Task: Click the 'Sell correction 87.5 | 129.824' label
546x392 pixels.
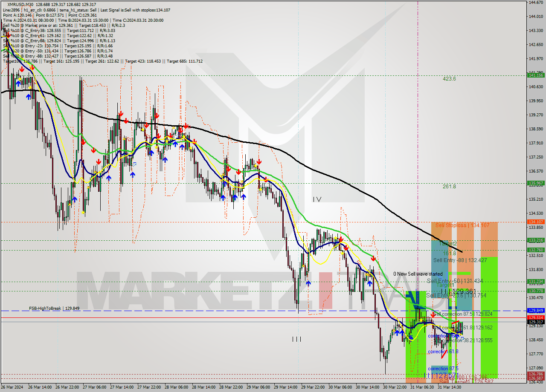Action: point(463,314)
